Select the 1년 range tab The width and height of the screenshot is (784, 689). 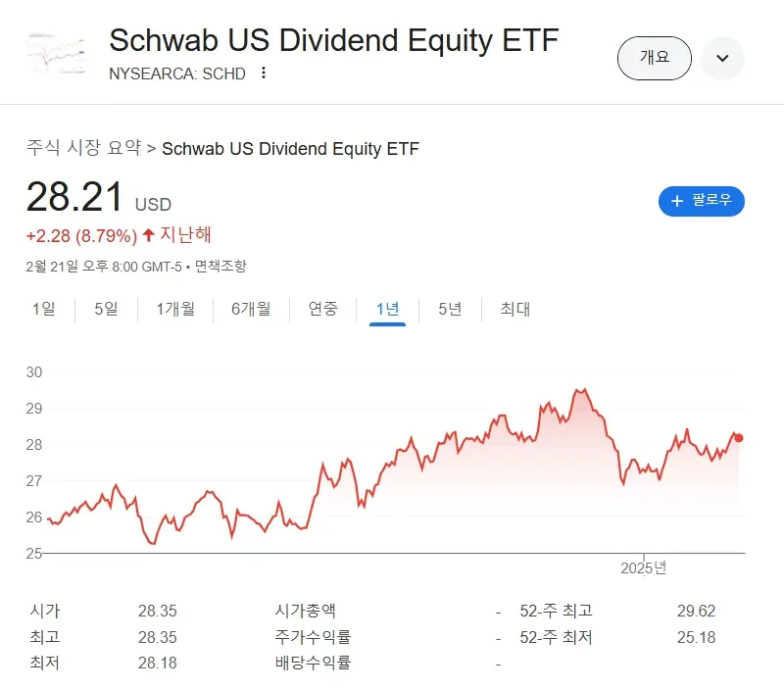(387, 309)
